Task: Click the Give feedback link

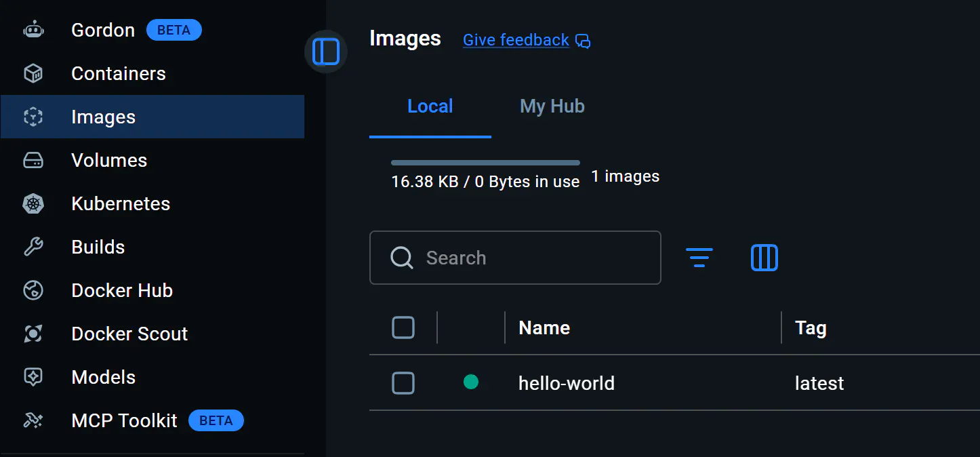Action: coord(516,40)
